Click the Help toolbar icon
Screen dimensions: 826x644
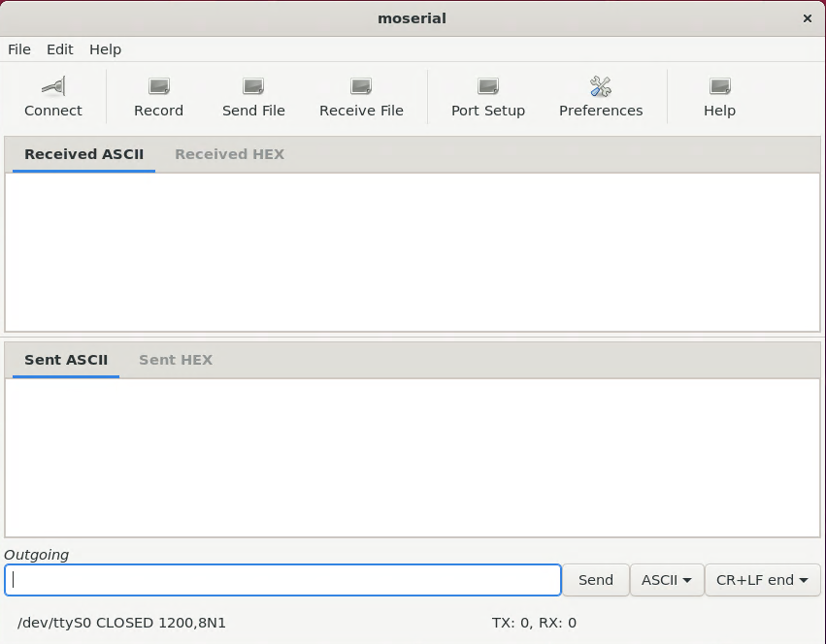[x=719, y=86]
